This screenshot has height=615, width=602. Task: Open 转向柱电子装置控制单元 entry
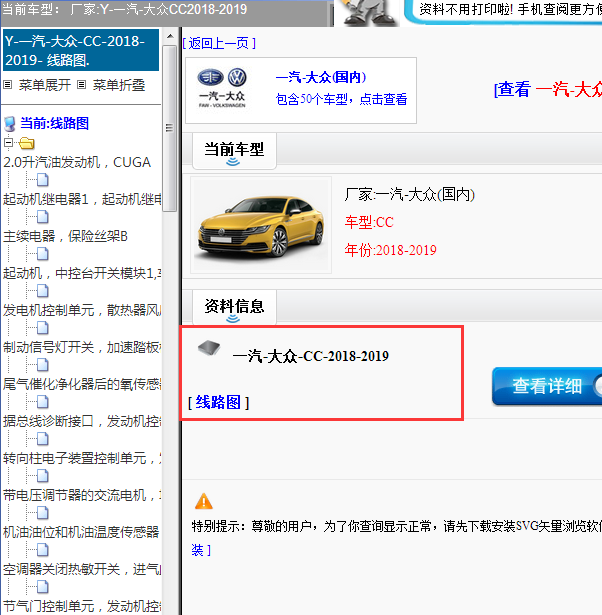pos(82,458)
